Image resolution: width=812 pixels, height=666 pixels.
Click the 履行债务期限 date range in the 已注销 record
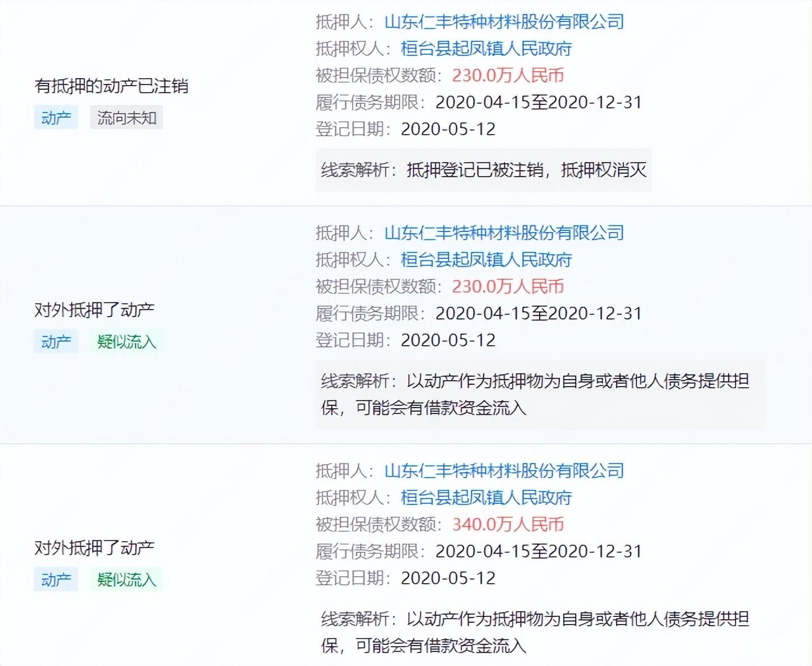point(538,103)
